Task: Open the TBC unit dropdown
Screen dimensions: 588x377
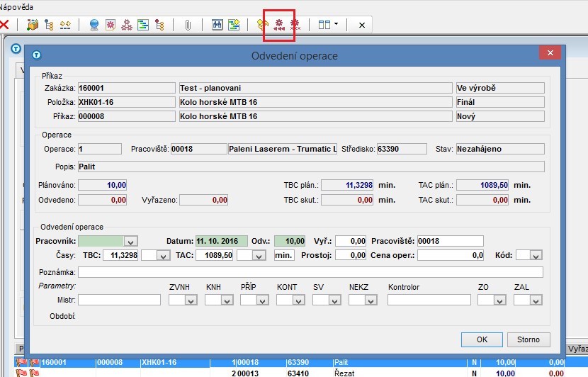Action: point(163,256)
